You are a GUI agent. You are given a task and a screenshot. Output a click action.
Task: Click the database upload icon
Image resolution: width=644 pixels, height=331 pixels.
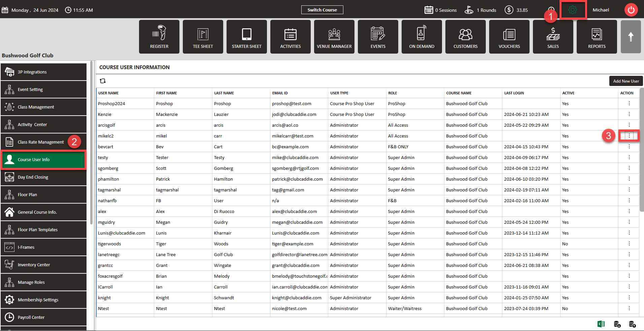tap(633, 324)
